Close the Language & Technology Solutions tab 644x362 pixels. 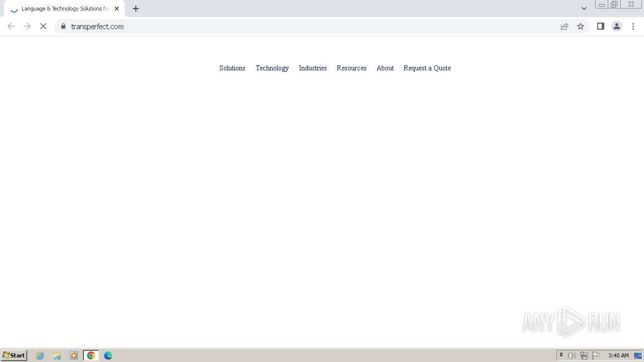(117, 9)
